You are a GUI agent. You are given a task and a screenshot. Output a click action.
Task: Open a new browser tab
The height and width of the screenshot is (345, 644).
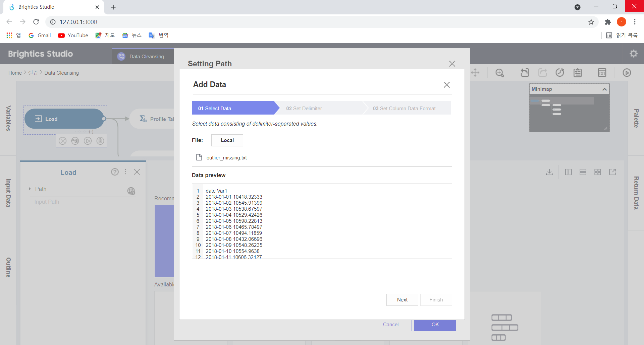[113, 7]
